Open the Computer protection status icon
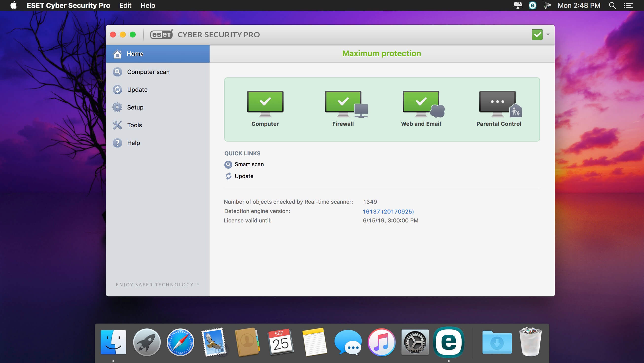This screenshot has height=363, width=644. (x=265, y=104)
